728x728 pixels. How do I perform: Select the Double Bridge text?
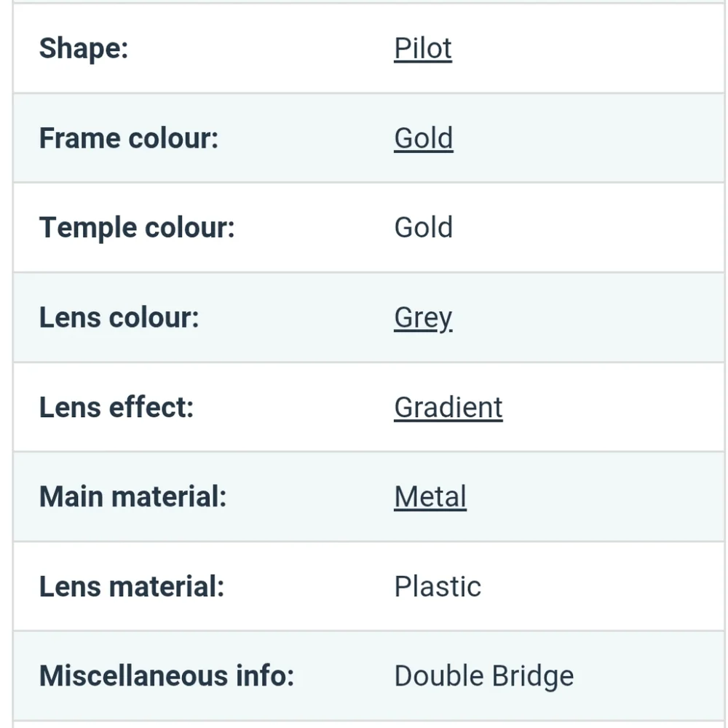tap(484, 676)
